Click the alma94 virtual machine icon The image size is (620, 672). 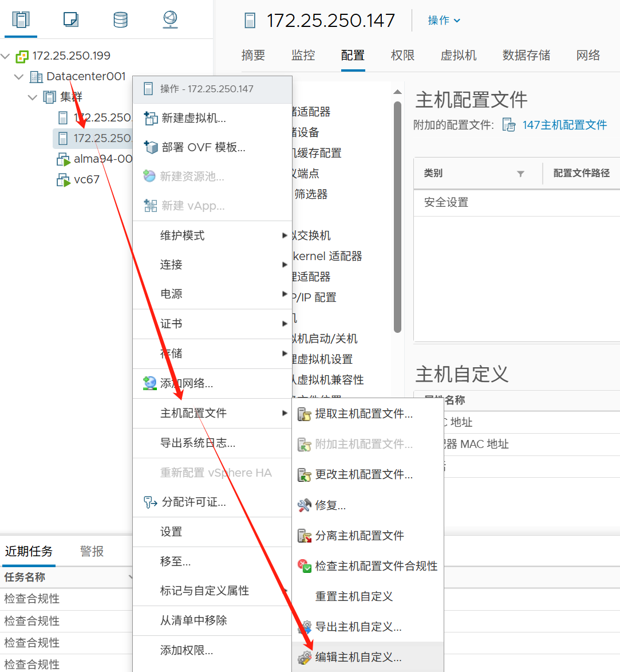tap(64, 159)
